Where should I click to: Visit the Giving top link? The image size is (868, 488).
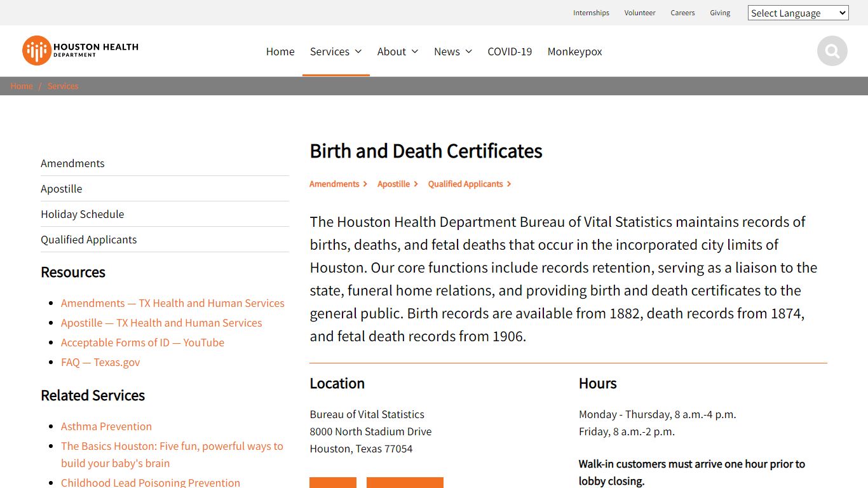(720, 13)
